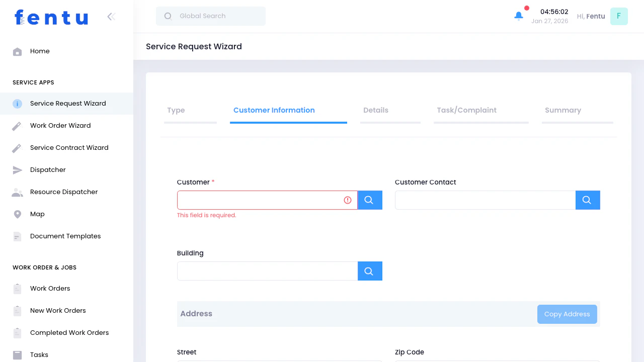Click the Copy Address button
The width and height of the screenshot is (644, 362).
click(567, 314)
